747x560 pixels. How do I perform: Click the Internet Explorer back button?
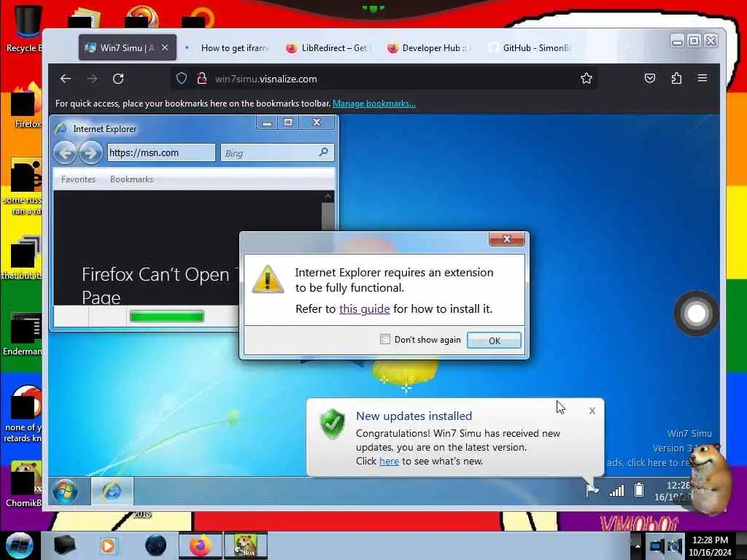click(65, 153)
